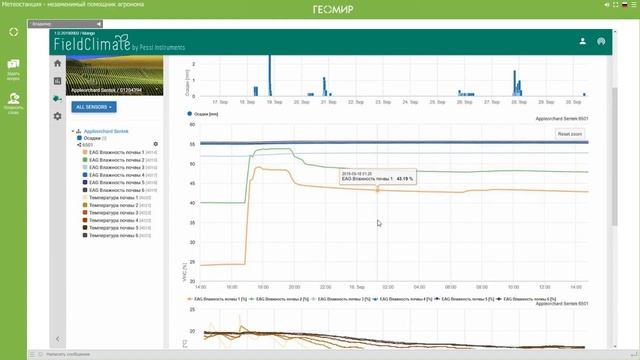The image size is (640, 360).
Task: Click the raise hand icon
Action: pyautogui.click(x=13, y=103)
